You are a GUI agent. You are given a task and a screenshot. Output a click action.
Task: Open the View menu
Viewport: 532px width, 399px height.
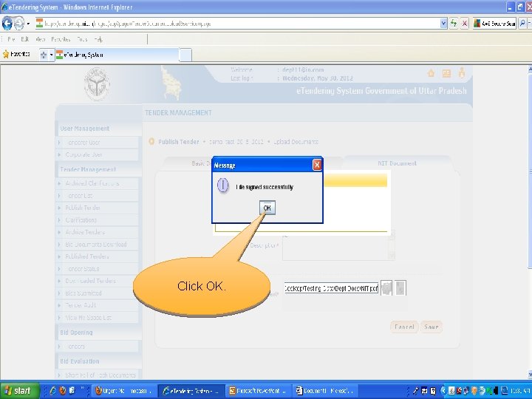pyautogui.click(x=41, y=39)
